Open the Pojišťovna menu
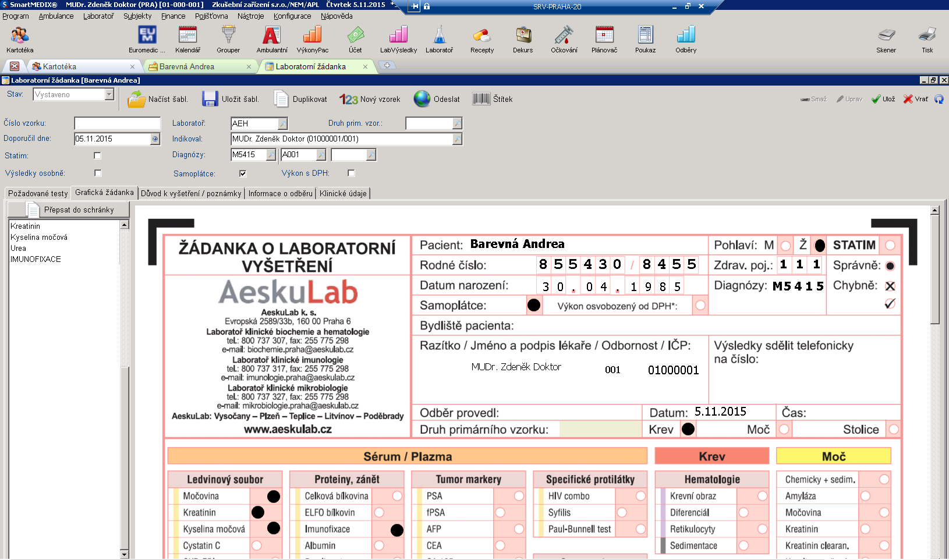 click(211, 16)
